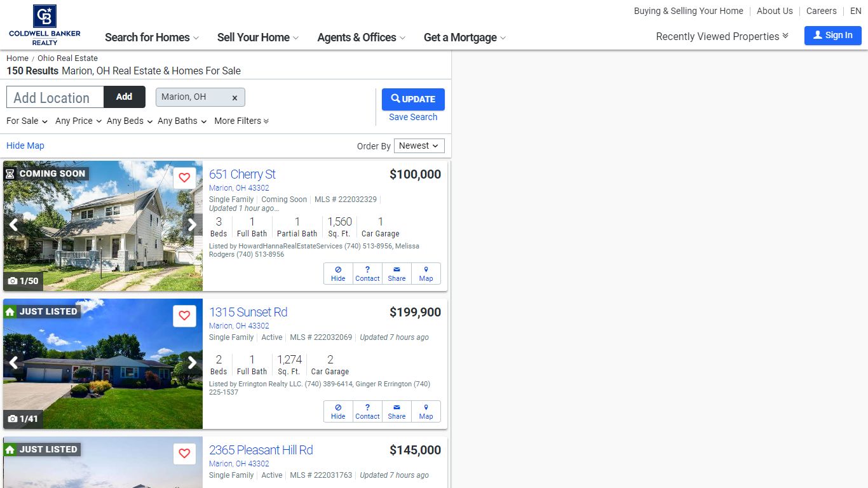Expand the Search for Homes menu

coord(152,37)
